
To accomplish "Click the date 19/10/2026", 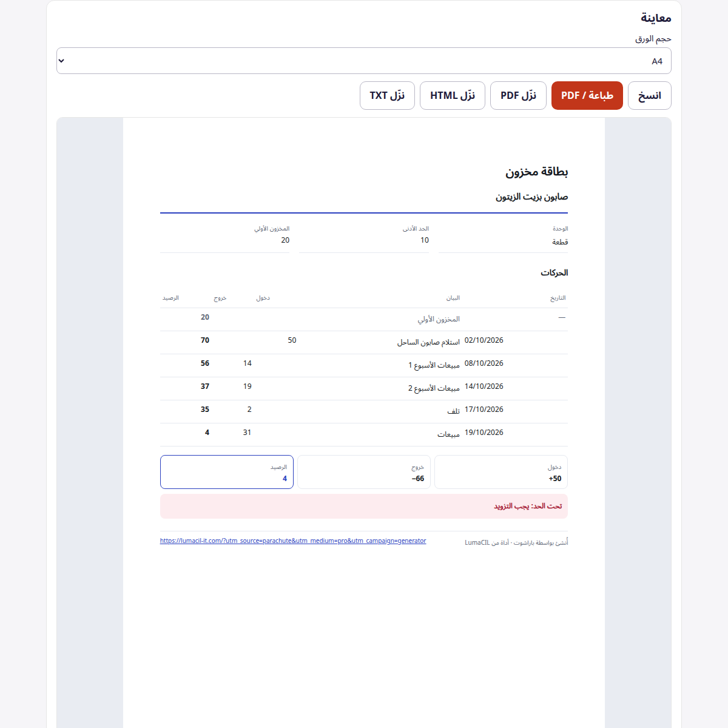I will point(484,433).
